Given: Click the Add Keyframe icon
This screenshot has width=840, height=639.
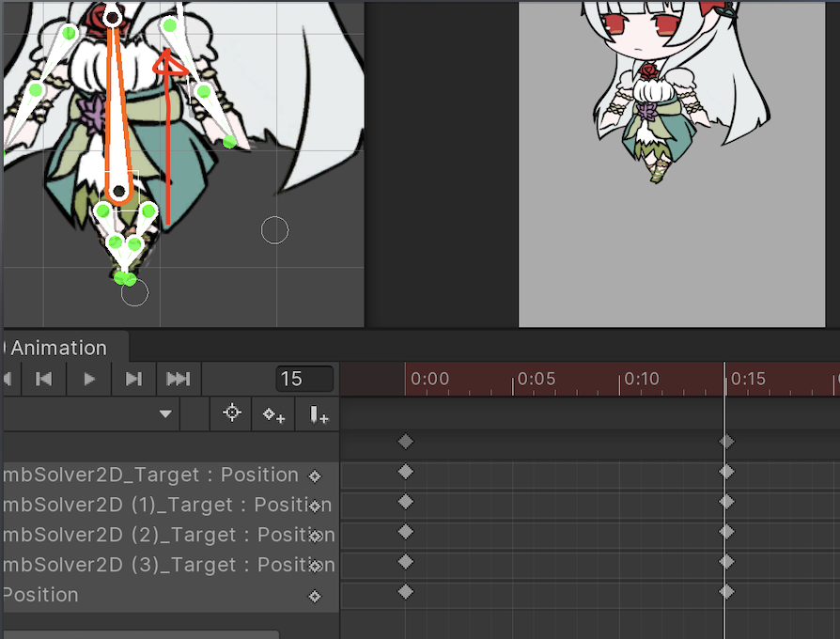Looking at the screenshot, I should click(273, 414).
